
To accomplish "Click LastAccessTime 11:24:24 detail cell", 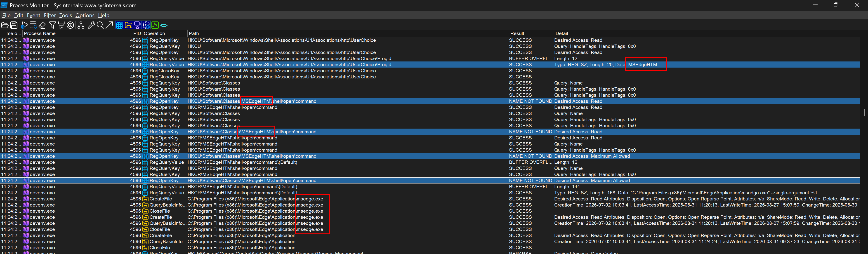I will [x=707, y=242].
